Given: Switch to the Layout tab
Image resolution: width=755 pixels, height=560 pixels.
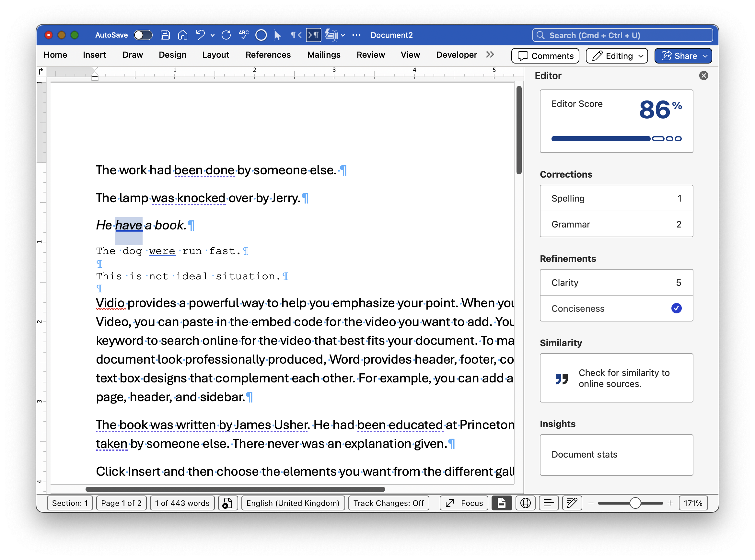Looking at the screenshot, I should click(215, 55).
